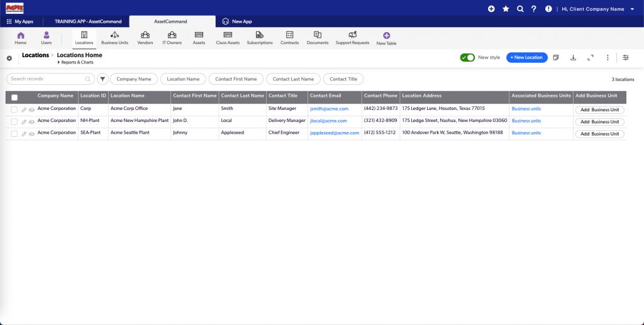Open the Location Name filter pill
The image size is (644, 325).
pos(183,79)
